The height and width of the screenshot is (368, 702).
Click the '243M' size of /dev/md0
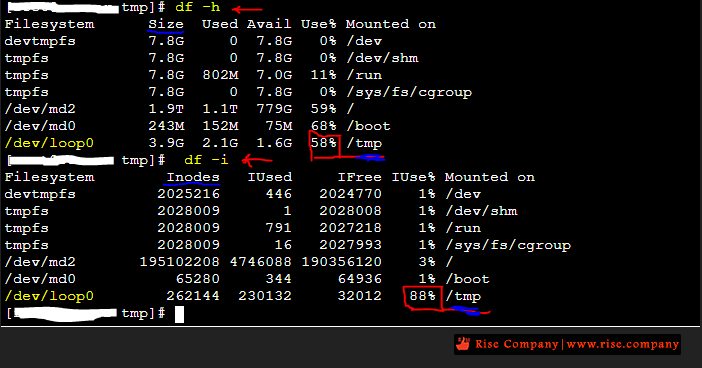point(166,126)
